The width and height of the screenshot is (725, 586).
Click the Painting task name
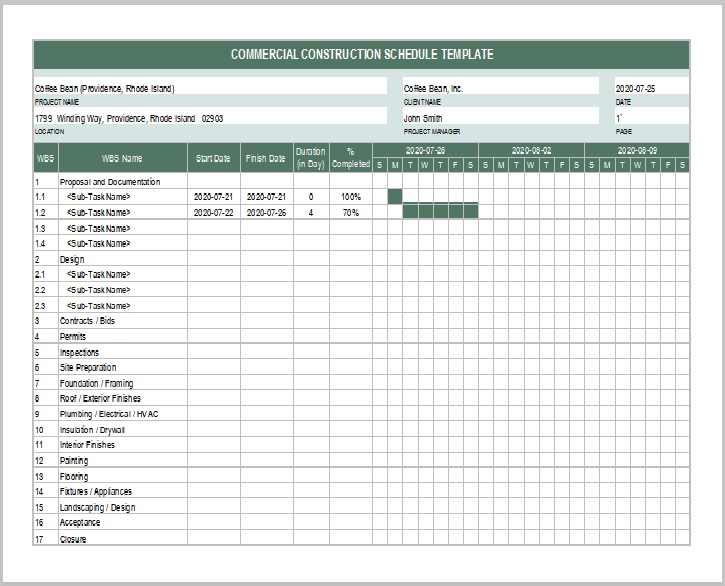tap(74, 461)
